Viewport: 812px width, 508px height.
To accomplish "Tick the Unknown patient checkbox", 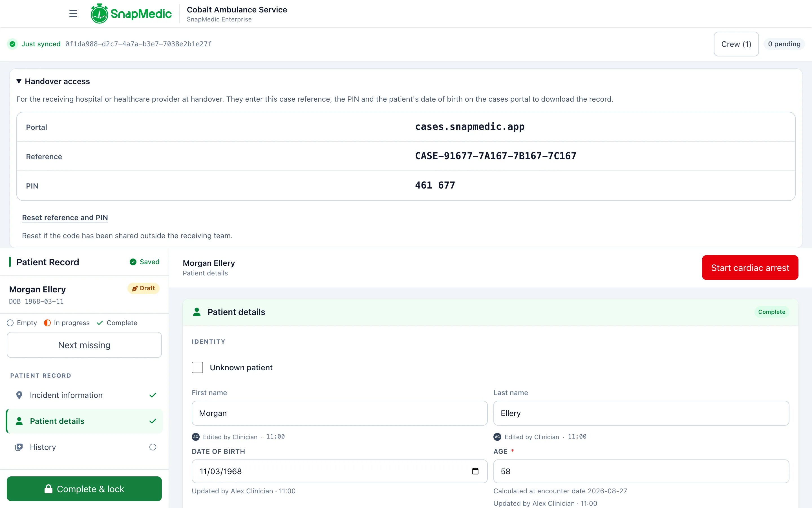I will tap(197, 367).
